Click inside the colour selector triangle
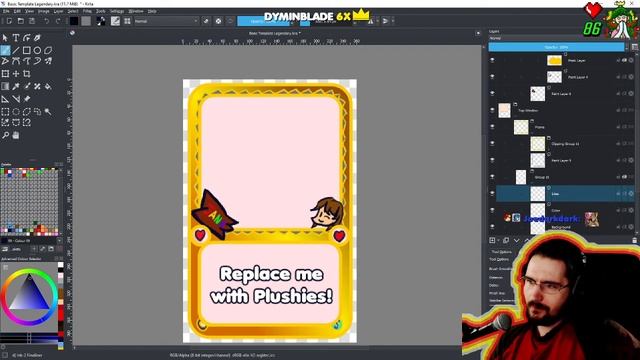Screen dimensions: 640x360 pyautogui.click(x=29, y=296)
